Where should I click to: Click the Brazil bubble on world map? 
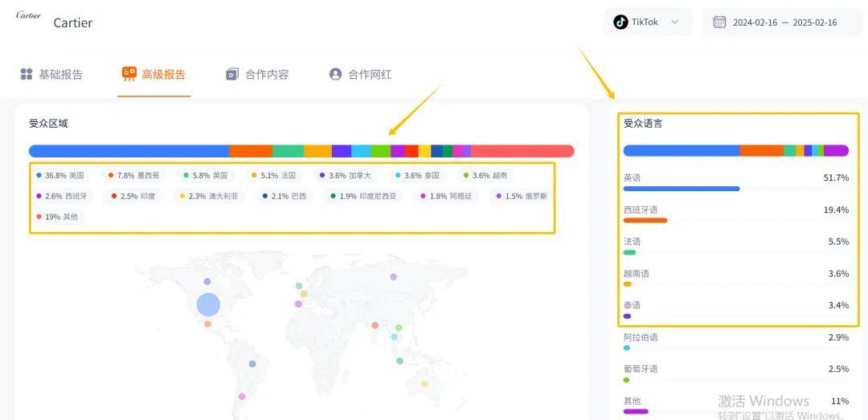252,364
